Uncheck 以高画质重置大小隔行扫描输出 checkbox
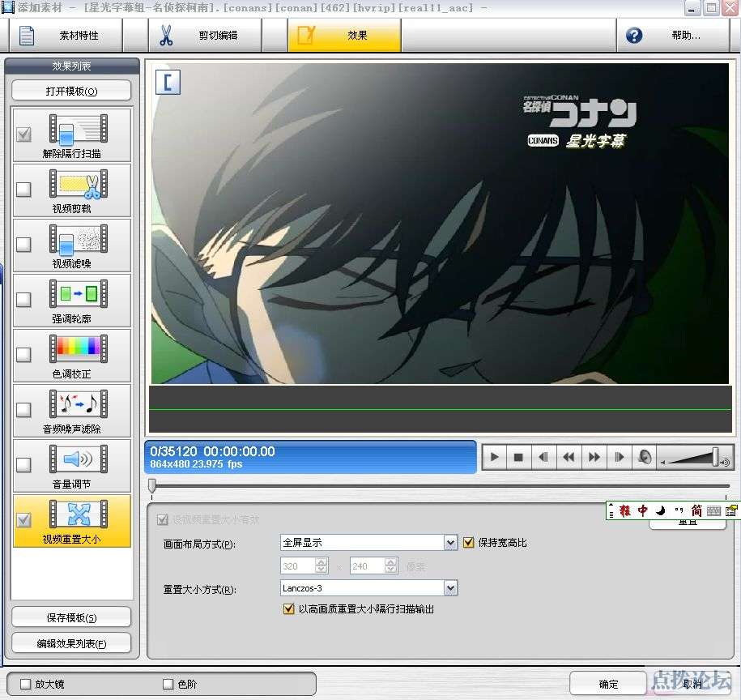741x700 pixels. coord(288,608)
